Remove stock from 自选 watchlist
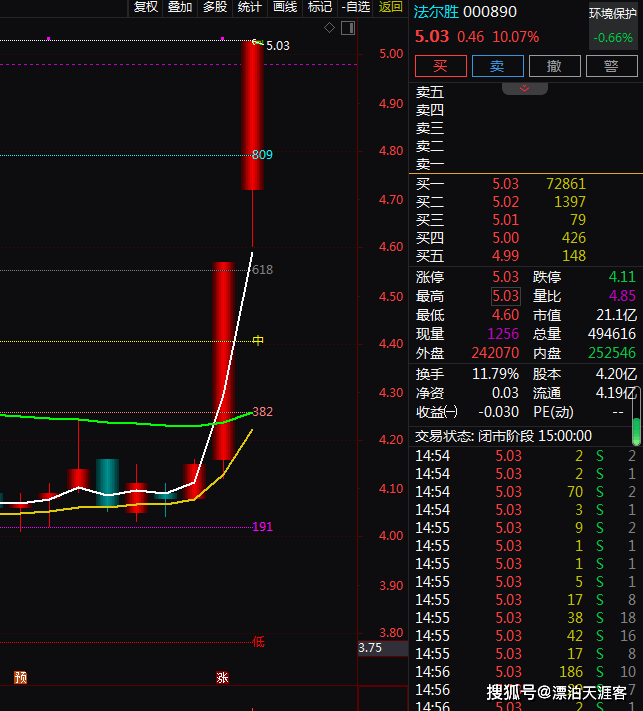This screenshot has width=643, height=711. (355, 7)
